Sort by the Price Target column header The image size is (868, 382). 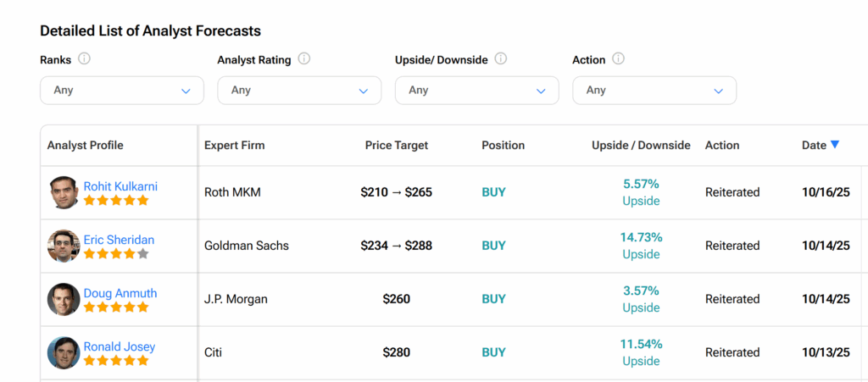[396, 146]
